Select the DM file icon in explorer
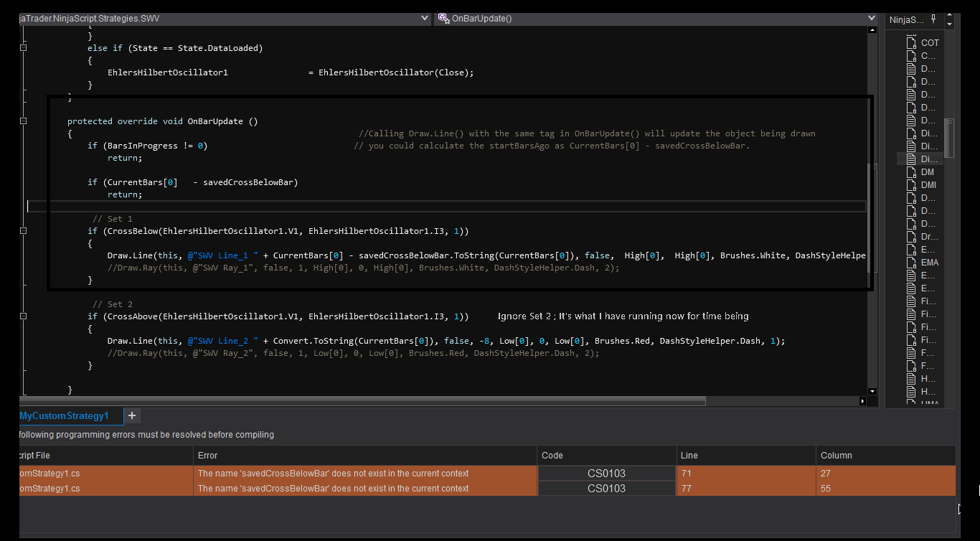Image resolution: width=980 pixels, height=541 pixels. coord(911,172)
